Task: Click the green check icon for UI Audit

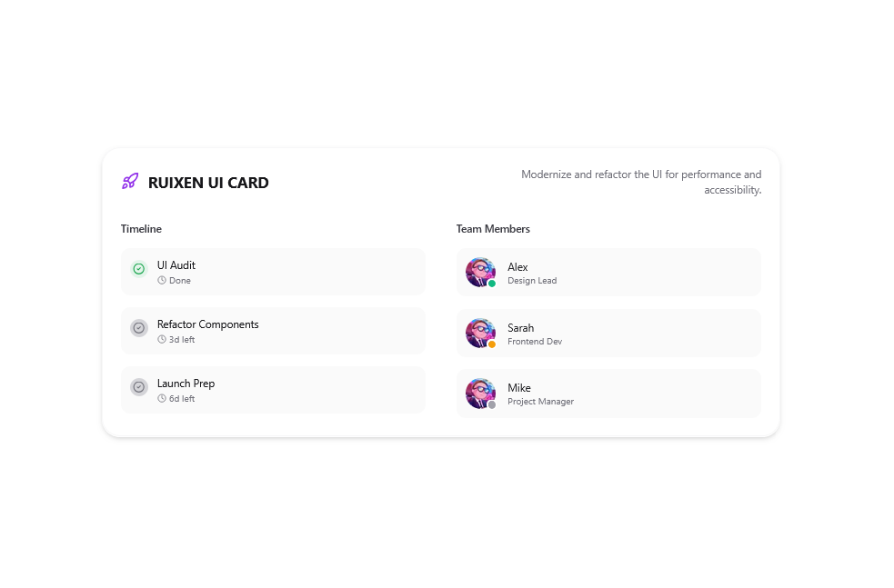Action: pos(138,269)
